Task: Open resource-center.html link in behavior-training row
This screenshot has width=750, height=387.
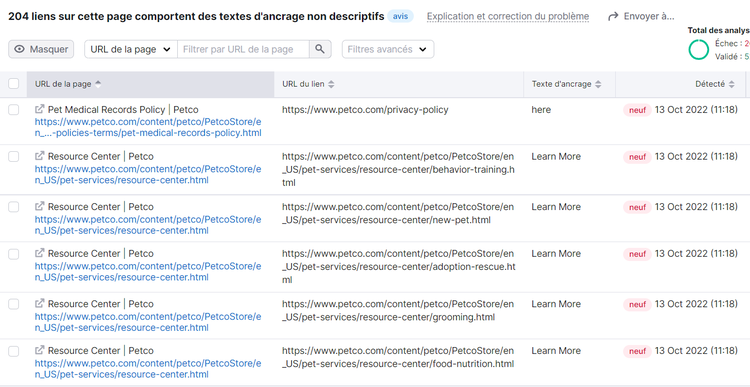Action: [148, 174]
